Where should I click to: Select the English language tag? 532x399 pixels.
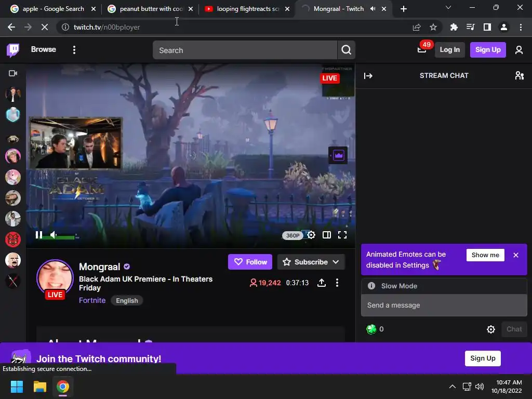127,301
